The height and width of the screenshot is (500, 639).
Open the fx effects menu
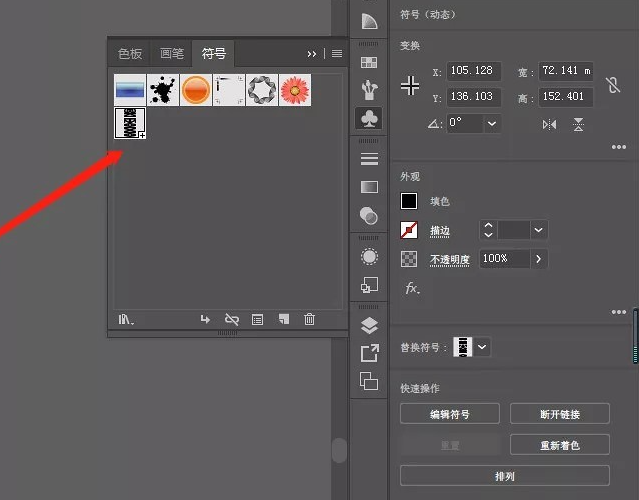(x=412, y=289)
